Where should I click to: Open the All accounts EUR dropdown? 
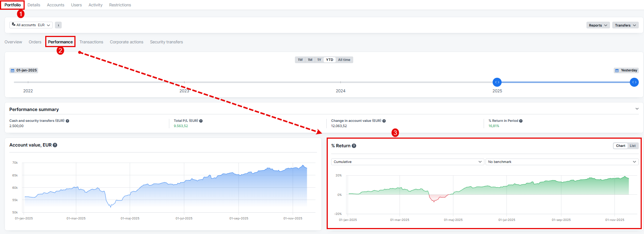click(x=31, y=25)
